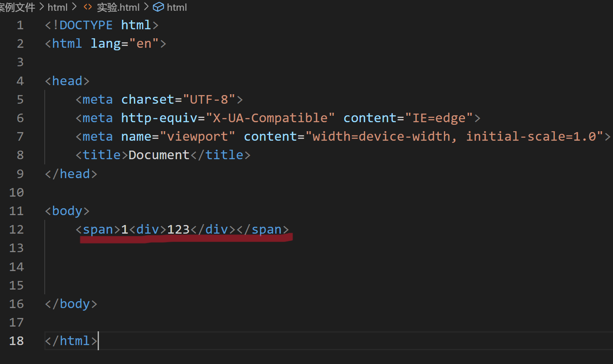The image size is (613, 364).
Task: Click the content attribute on line 6
Action: [370, 118]
